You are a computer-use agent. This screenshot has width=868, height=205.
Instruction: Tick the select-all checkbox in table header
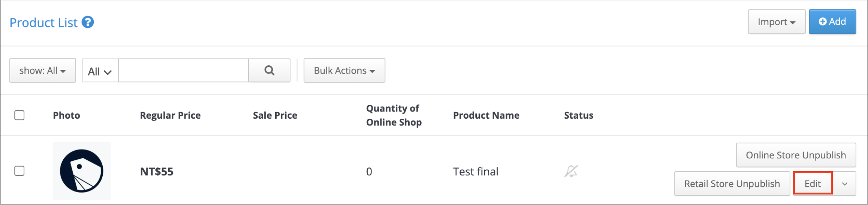pos(19,115)
